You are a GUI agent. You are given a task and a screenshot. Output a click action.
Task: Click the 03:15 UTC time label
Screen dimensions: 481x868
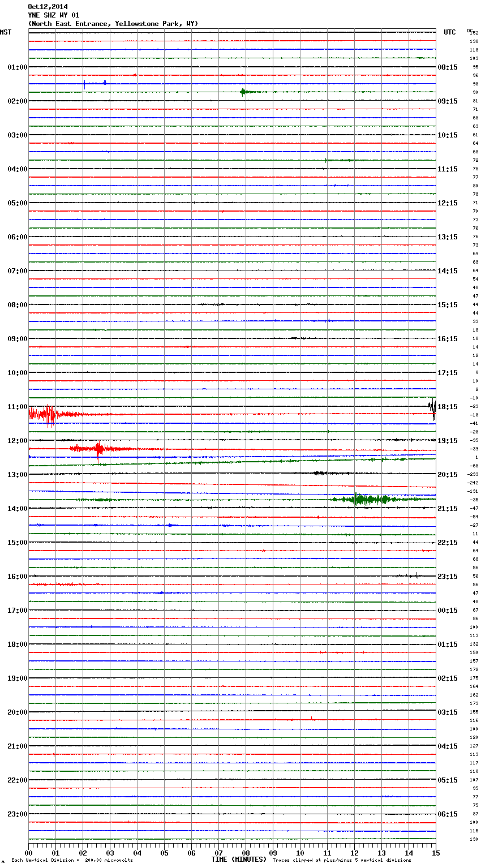tap(448, 712)
